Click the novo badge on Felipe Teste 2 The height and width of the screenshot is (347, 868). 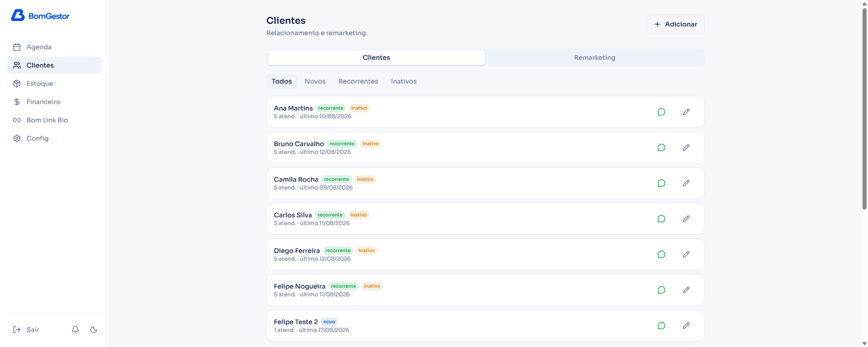(329, 322)
